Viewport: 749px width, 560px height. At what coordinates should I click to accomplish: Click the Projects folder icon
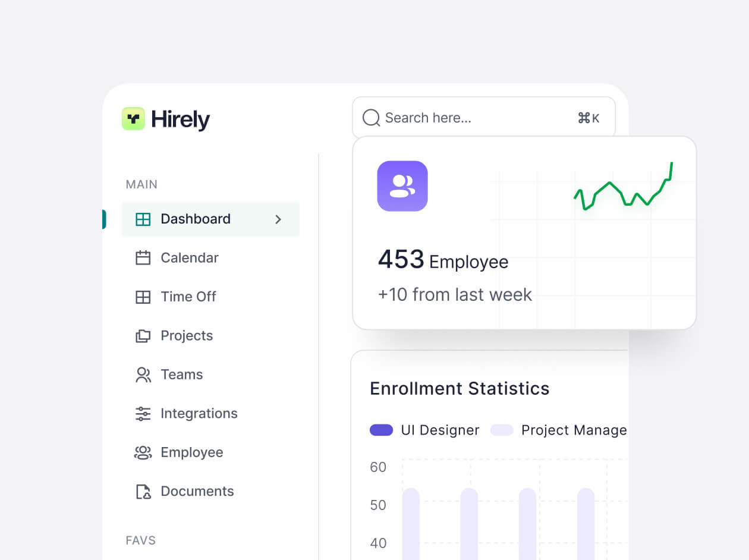point(143,336)
